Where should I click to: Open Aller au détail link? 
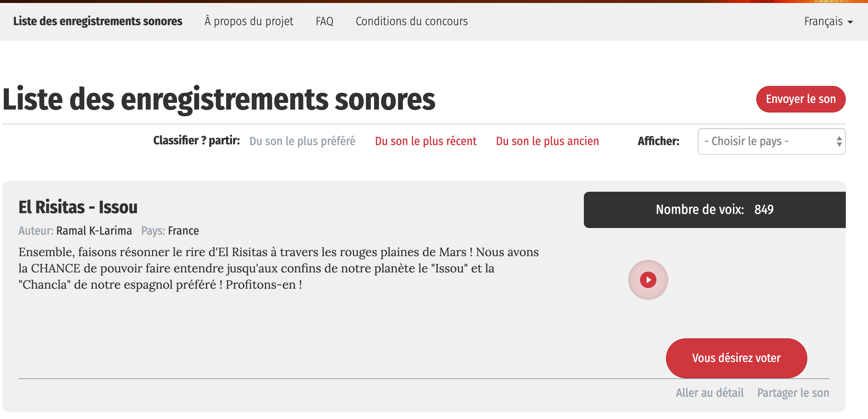click(x=710, y=393)
